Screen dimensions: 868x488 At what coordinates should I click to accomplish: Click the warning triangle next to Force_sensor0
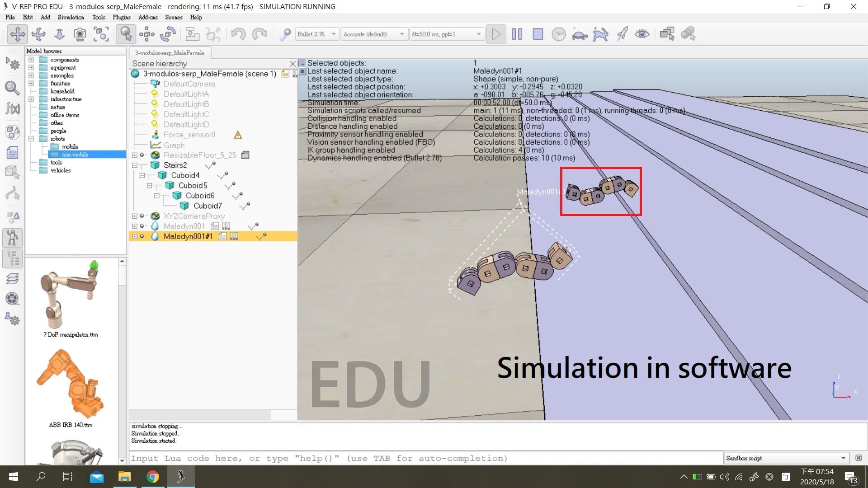pyautogui.click(x=238, y=135)
